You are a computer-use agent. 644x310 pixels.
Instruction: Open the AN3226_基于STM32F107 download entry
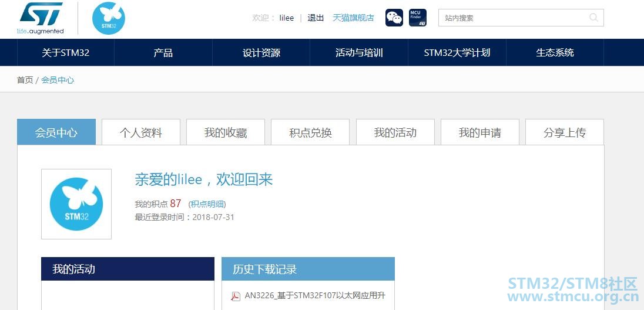315,296
